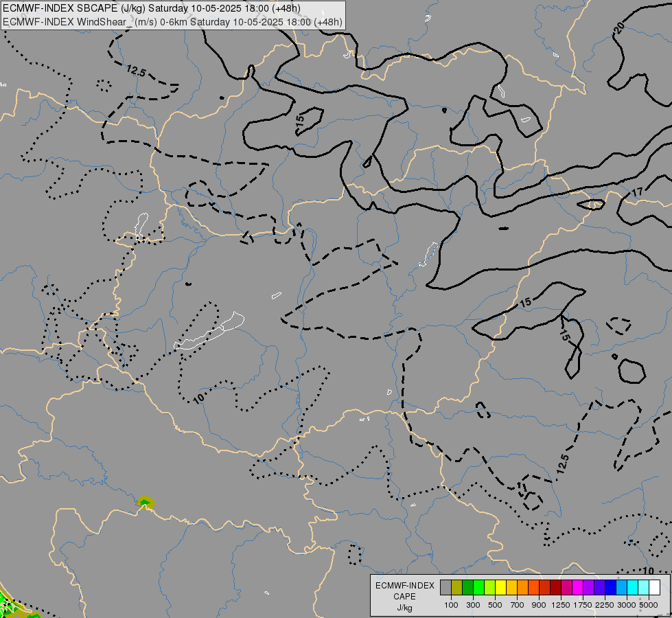The image size is (672, 618).
Task: Click the legend value 700
Action: point(518,605)
